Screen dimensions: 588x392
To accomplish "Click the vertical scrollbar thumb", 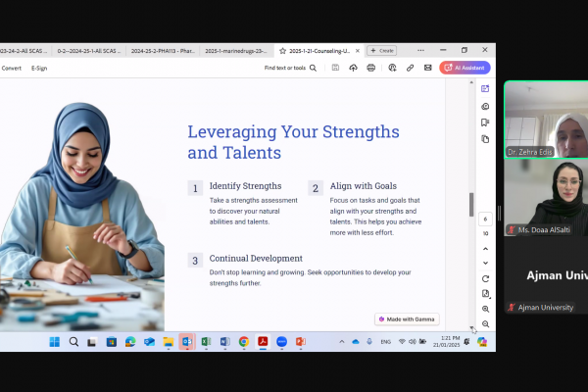I will pyautogui.click(x=471, y=204).
